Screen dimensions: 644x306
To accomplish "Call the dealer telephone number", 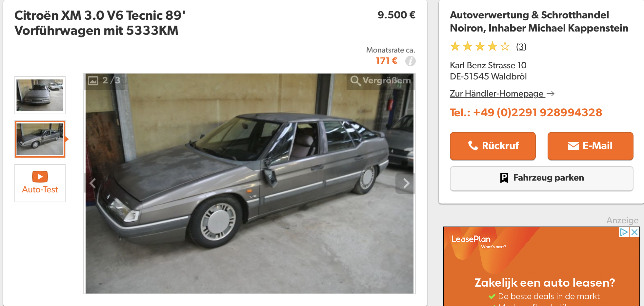I will (x=526, y=113).
